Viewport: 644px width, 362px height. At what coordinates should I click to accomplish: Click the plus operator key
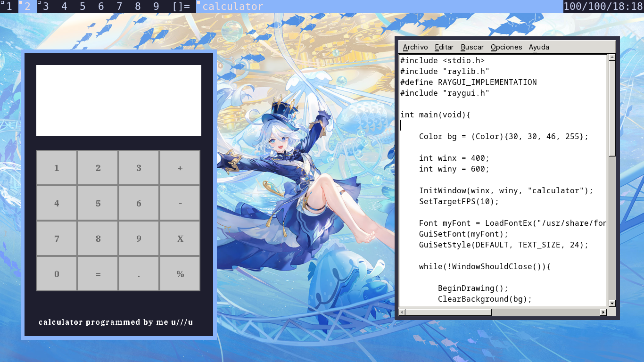click(x=180, y=168)
